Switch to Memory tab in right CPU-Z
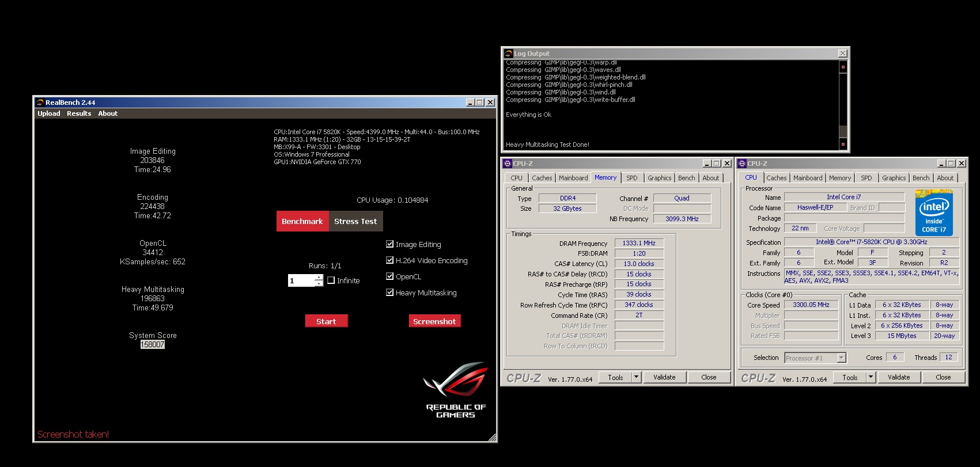Image resolution: width=980 pixels, height=467 pixels. pyautogui.click(x=840, y=178)
